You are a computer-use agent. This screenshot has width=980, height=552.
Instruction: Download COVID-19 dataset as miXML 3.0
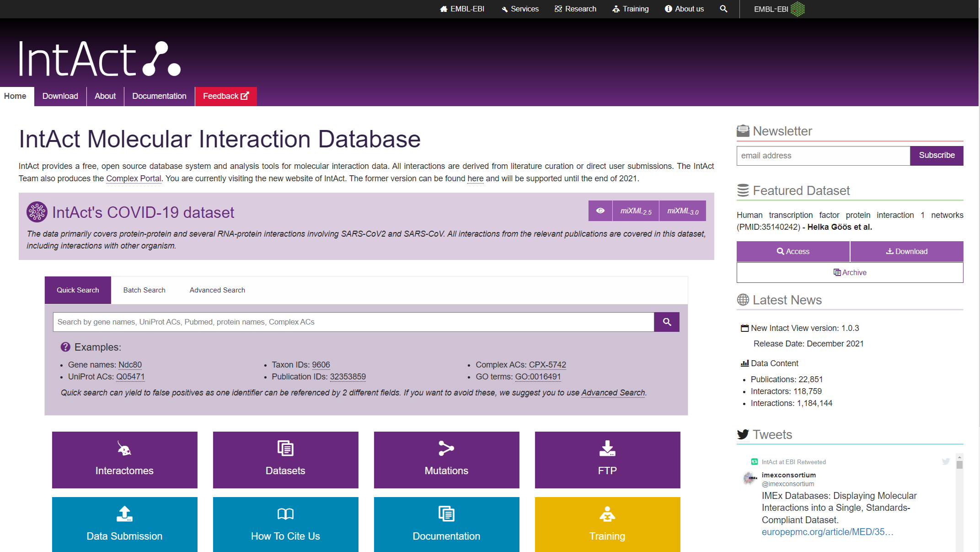pos(683,211)
